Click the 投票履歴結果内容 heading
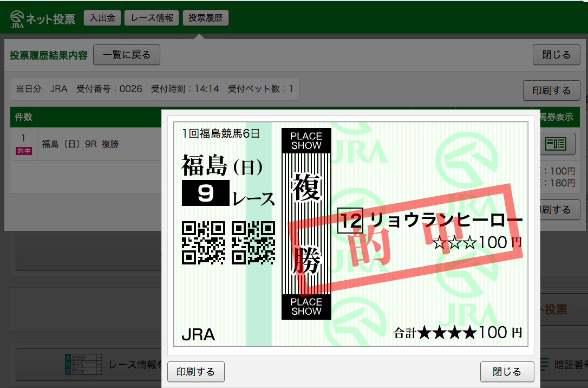The width and height of the screenshot is (588, 388). click(x=49, y=55)
